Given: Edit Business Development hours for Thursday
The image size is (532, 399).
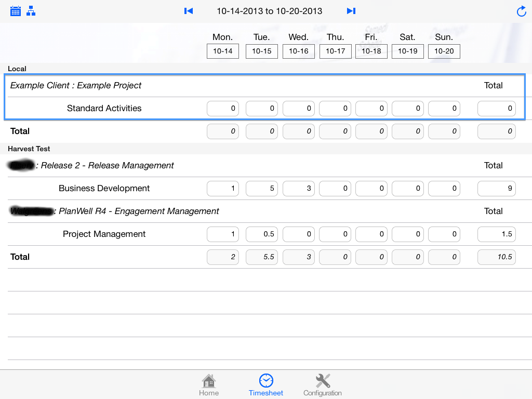Looking at the screenshot, I should 335,189.
